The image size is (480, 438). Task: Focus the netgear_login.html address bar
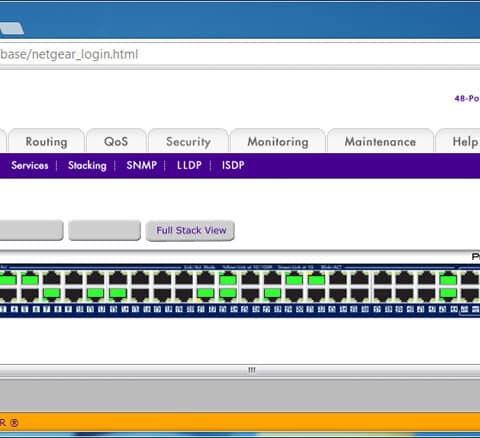point(240,54)
